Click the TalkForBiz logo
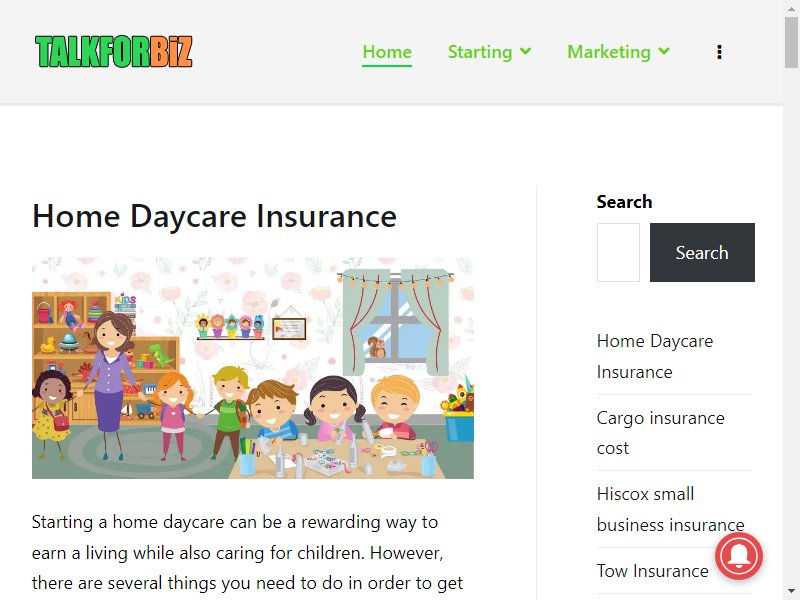 click(x=114, y=52)
